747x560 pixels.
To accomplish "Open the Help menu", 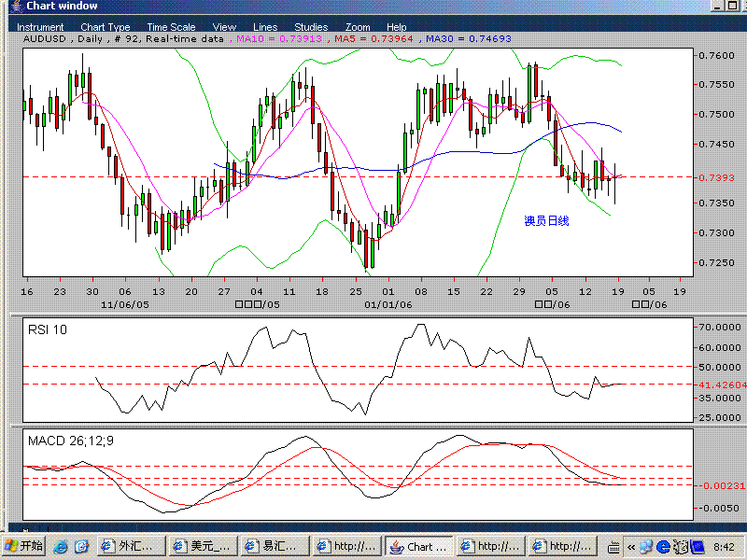I will (396, 27).
